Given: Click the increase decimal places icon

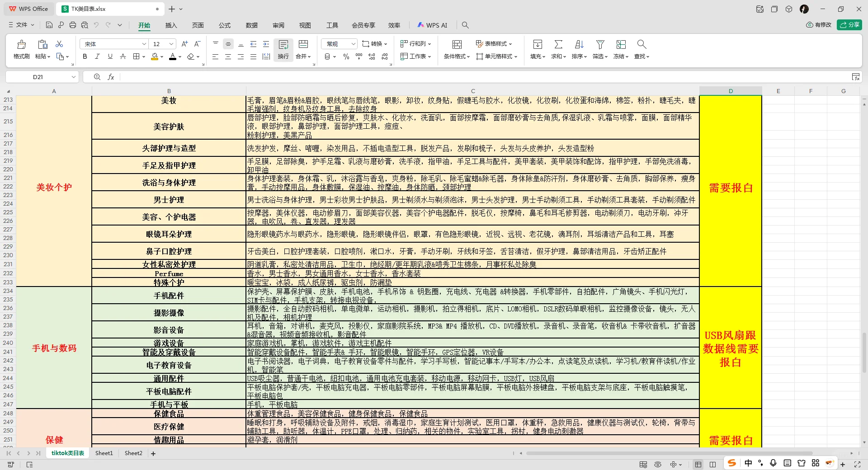Looking at the screenshot, I should pos(372,56).
